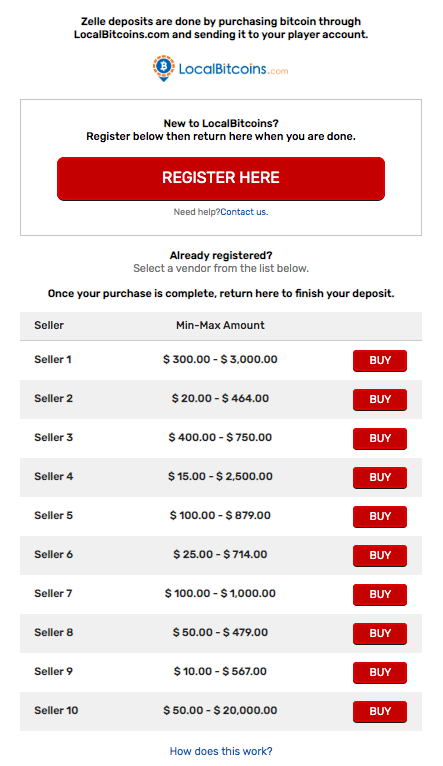Buy from Seller 1

pyautogui.click(x=380, y=361)
